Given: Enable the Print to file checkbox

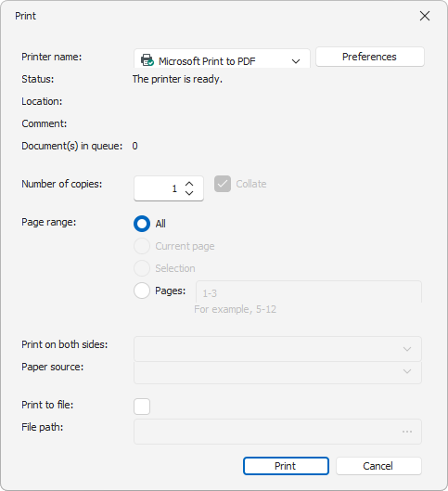Looking at the screenshot, I should (x=142, y=407).
